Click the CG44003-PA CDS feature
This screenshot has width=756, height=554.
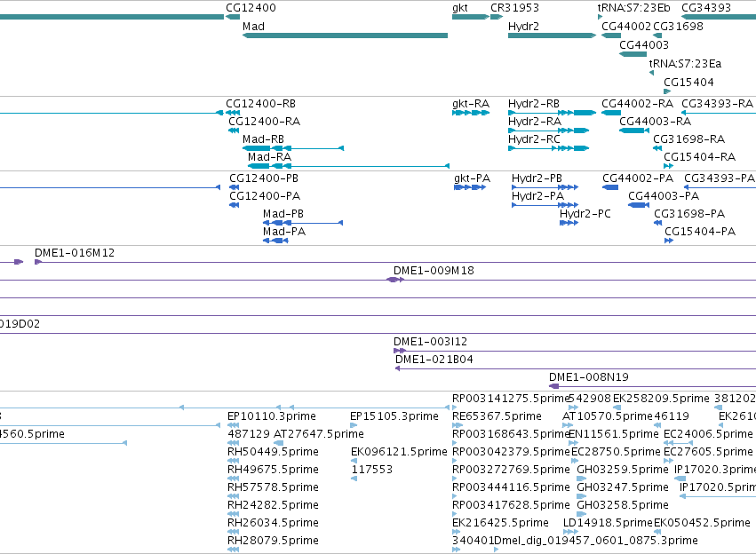coord(639,205)
